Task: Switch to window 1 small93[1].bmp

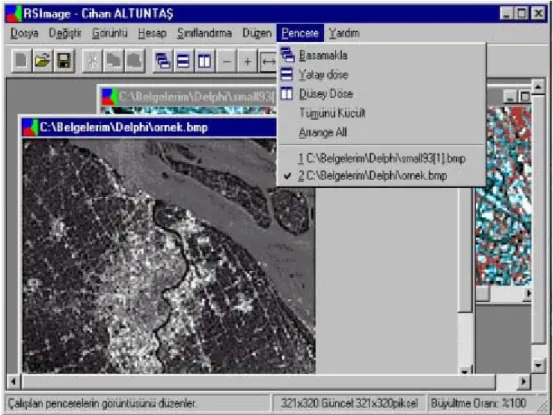Action: click(x=382, y=159)
